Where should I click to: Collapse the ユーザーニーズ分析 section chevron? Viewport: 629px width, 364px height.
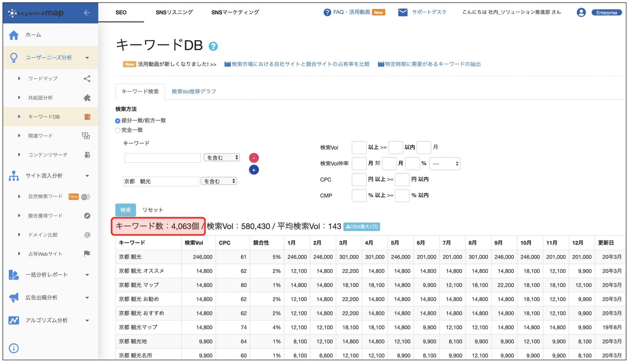pyautogui.click(x=88, y=58)
